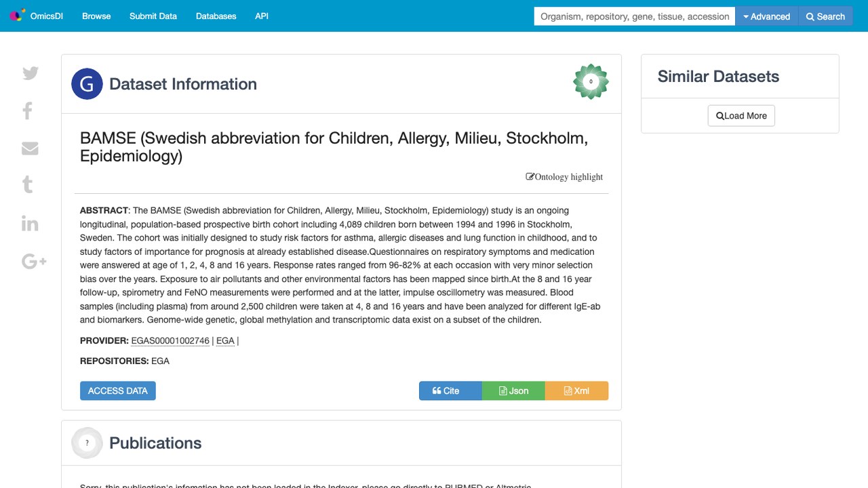Click the Cite button
Viewport: 868px width, 488px height.
[x=450, y=390]
